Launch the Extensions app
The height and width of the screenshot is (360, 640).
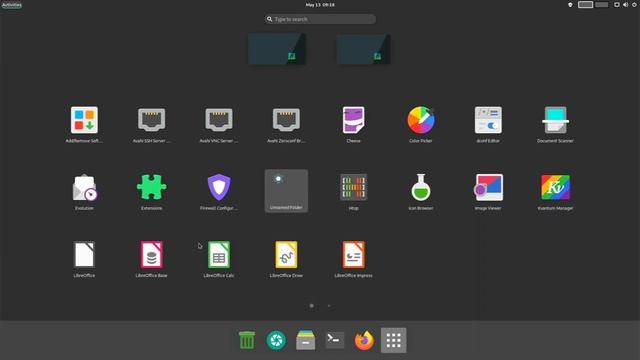151,191
